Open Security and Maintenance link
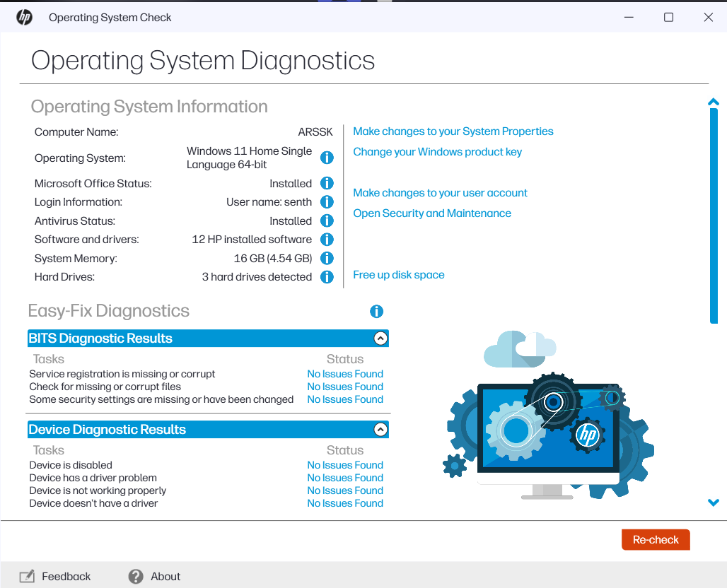This screenshot has width=727, height=588. [432, 213]
